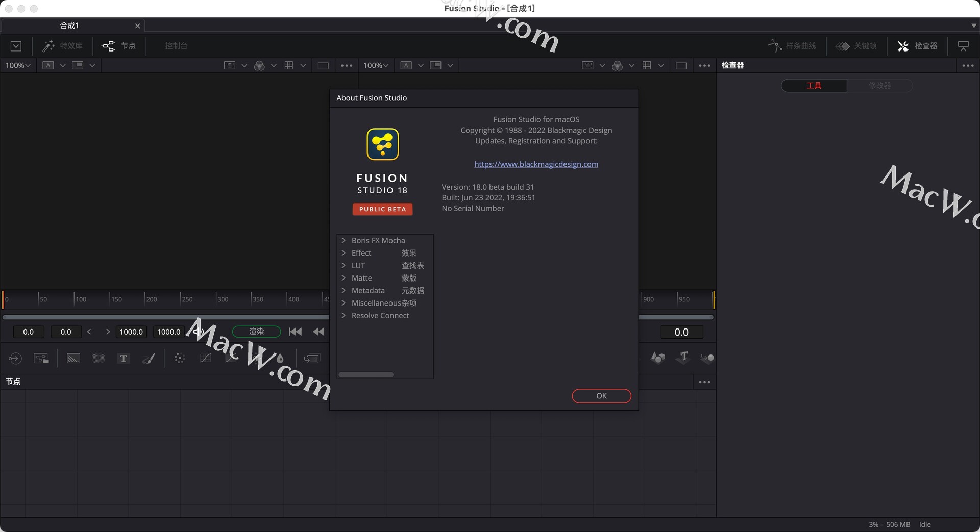Select the Paint tool icon
This screenshot has width=980, height=532.
(149, 358)
